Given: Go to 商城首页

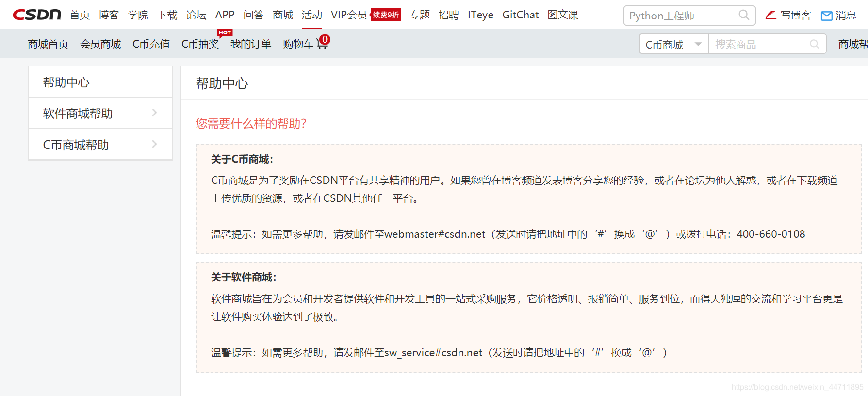Looking at the screenshot, I should [x=48, y=44].
